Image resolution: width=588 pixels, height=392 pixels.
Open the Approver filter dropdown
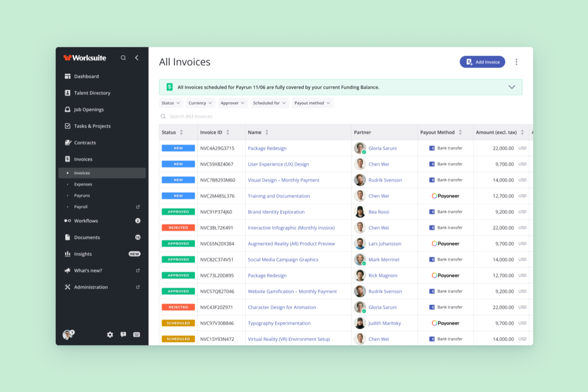[x=233, y=103]
